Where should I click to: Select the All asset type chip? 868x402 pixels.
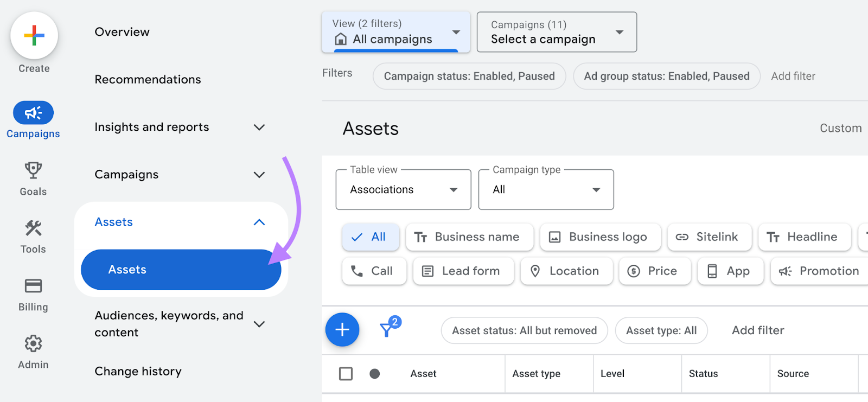(371, 237)
